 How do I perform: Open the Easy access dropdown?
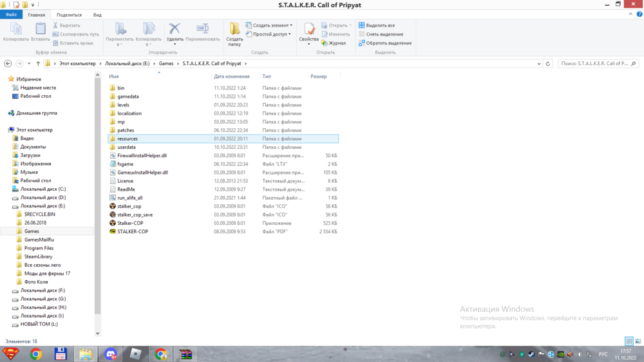[271, 34]
